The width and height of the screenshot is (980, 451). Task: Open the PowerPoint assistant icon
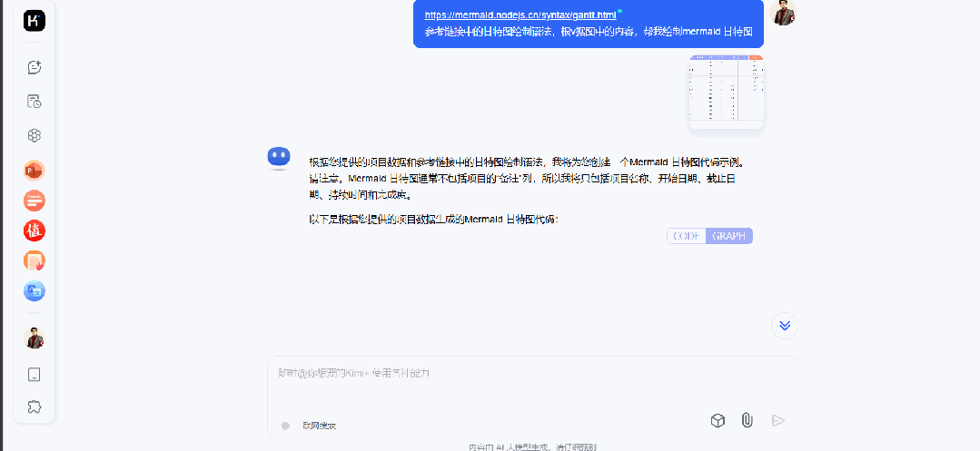[35, 170]
